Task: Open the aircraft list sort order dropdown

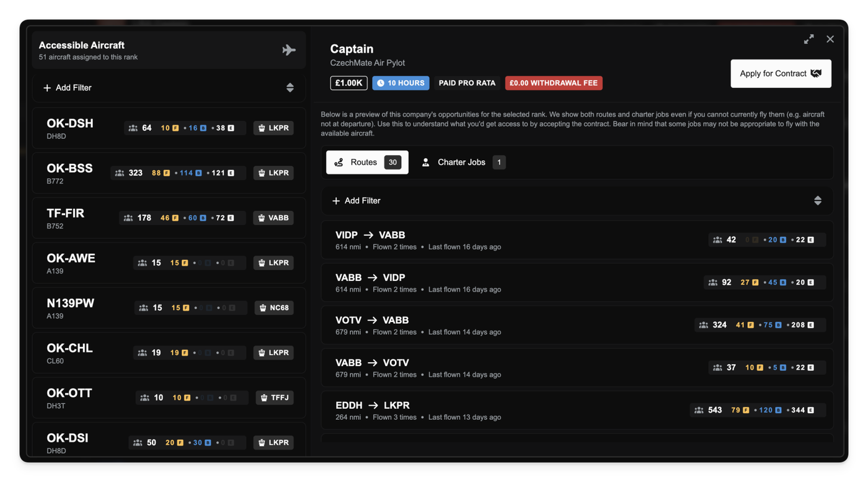Action: tap(290, 87)
